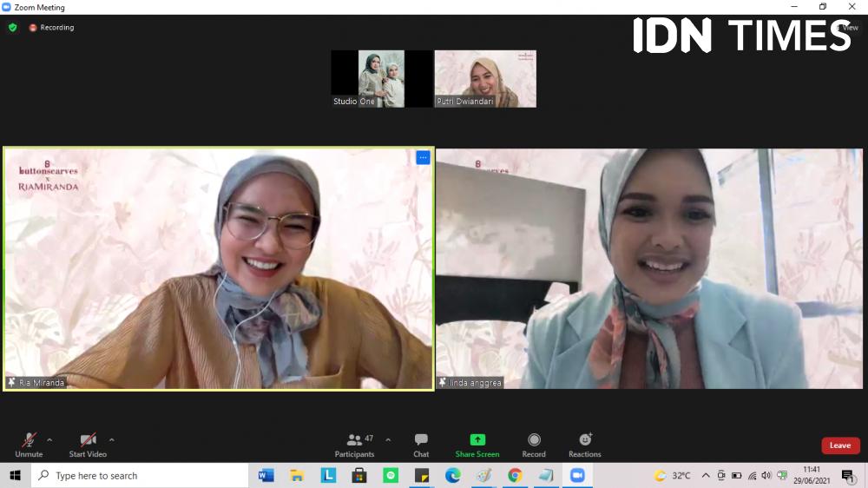Open the Chat panel

click(421, 445)
